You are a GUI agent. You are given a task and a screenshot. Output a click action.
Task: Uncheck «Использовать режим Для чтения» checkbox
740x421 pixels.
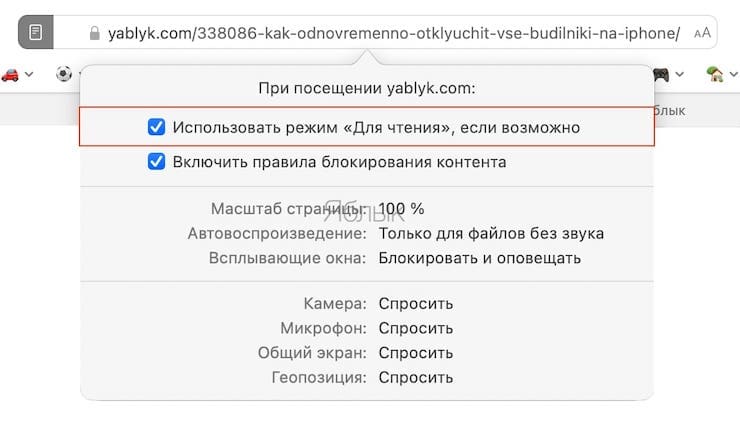point(156,127)
